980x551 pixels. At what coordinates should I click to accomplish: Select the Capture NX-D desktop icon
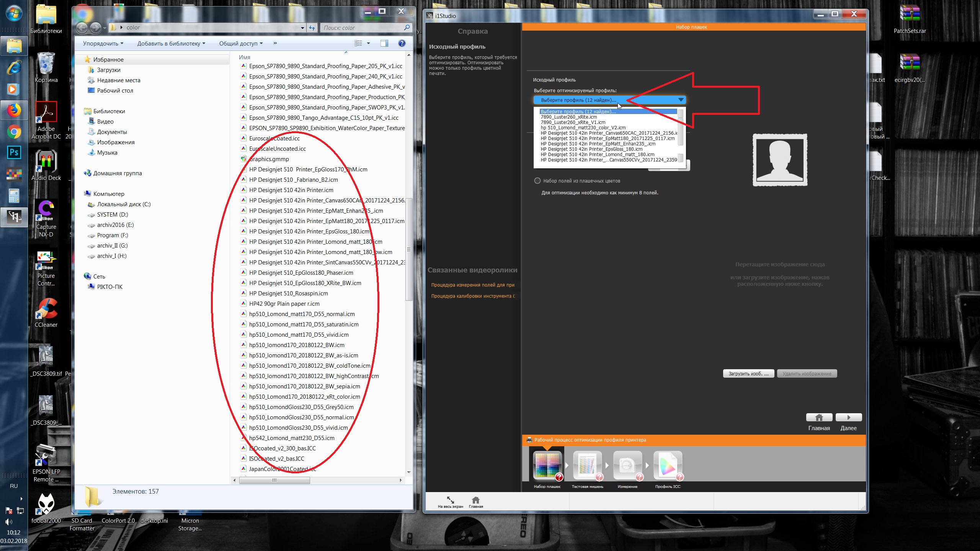tap(46, 218)
